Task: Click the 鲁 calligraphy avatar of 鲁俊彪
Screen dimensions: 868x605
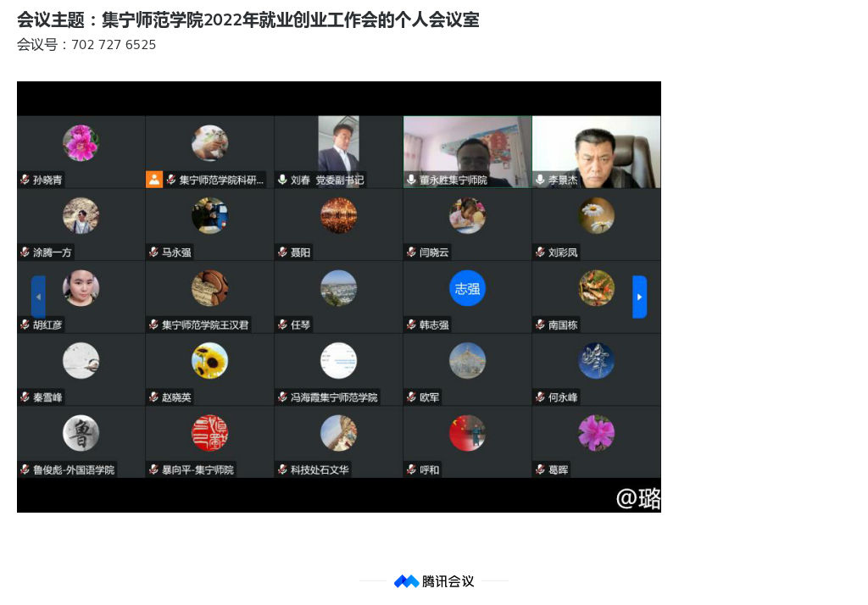Action: pyautogui.click(x=81, y=433)
